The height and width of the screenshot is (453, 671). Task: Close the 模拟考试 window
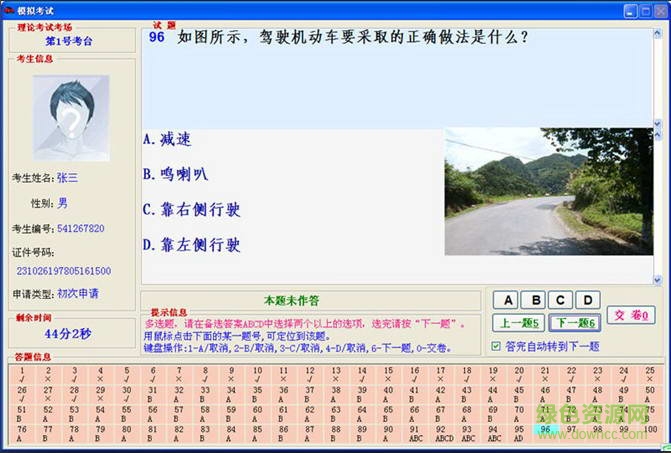click(661, 11)
